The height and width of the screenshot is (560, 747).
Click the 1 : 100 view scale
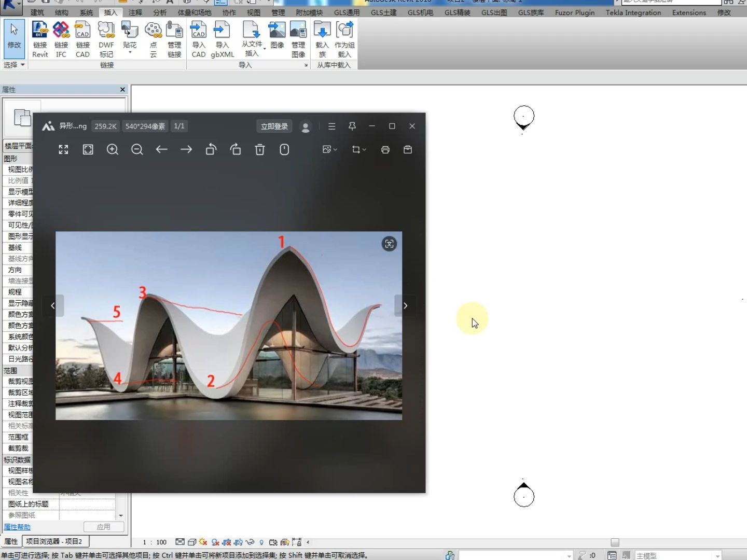[x=155, y=542]
